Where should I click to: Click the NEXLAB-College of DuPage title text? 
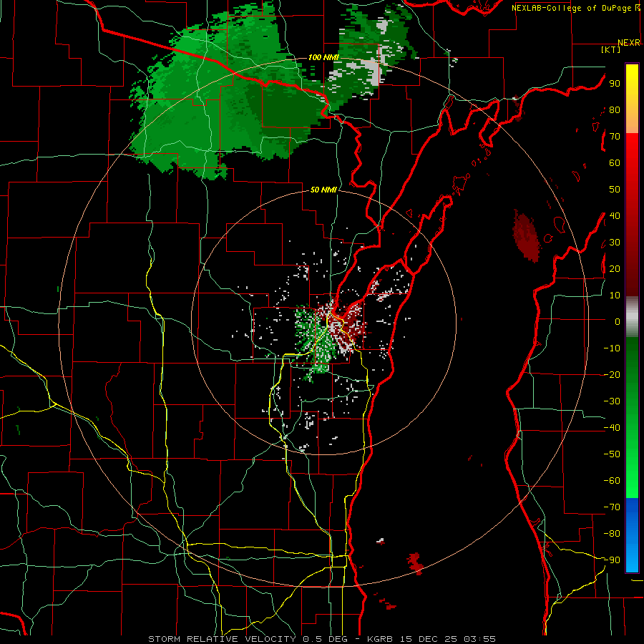pos(572,8)
